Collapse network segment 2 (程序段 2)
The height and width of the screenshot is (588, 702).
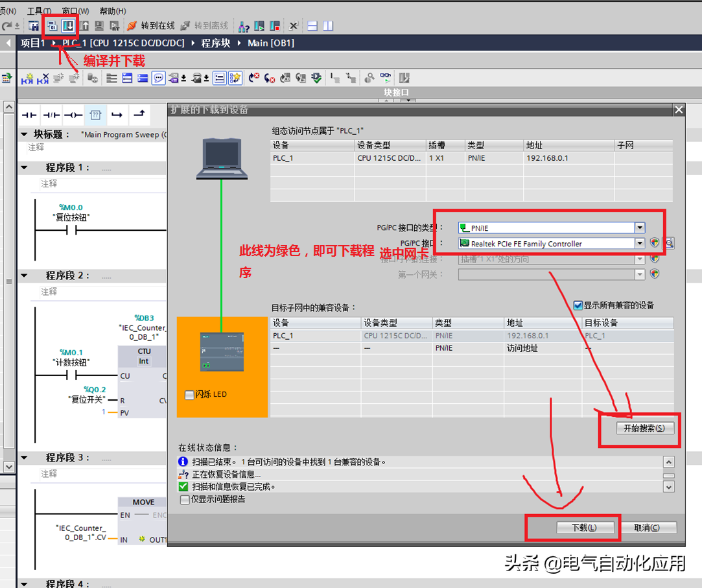coord(24,276)
